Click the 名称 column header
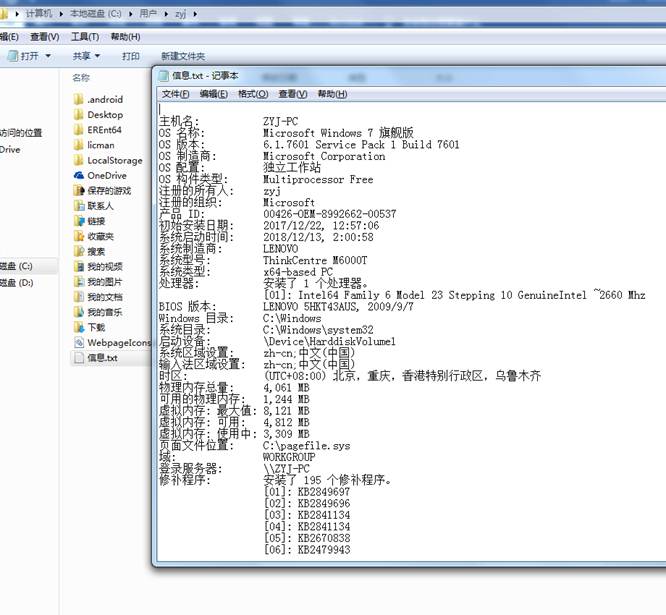Screen dimensions: 666x615 click(81, 78)
